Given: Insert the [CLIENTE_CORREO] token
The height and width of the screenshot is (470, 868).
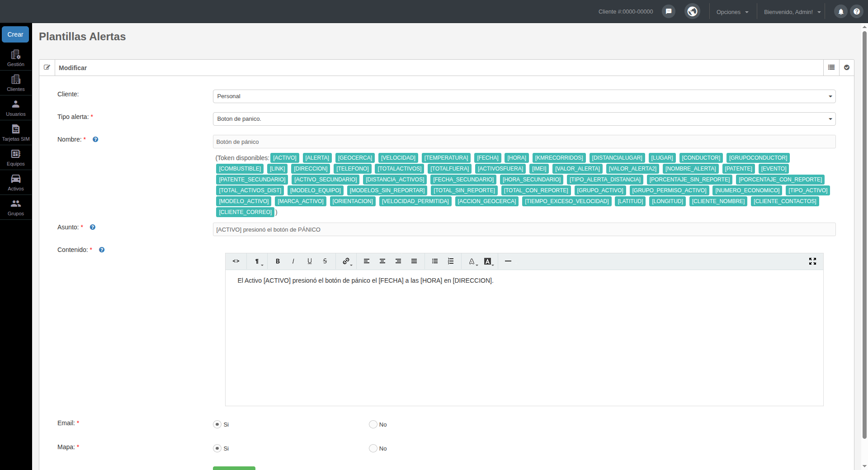Looking at the screenshot, I should click(245, 212).
